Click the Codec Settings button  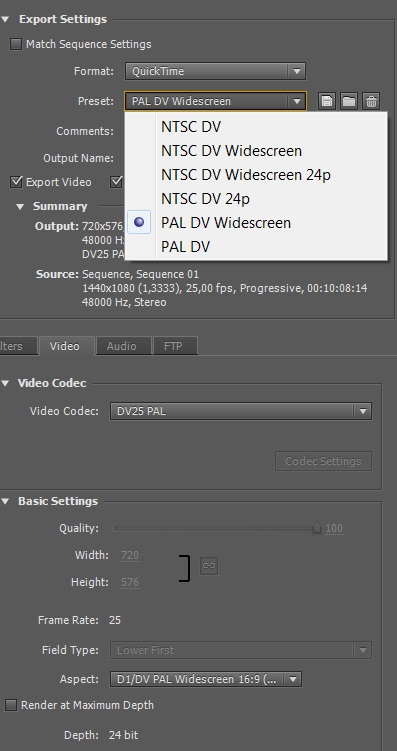pyautogui.click(x=323, y=461)
